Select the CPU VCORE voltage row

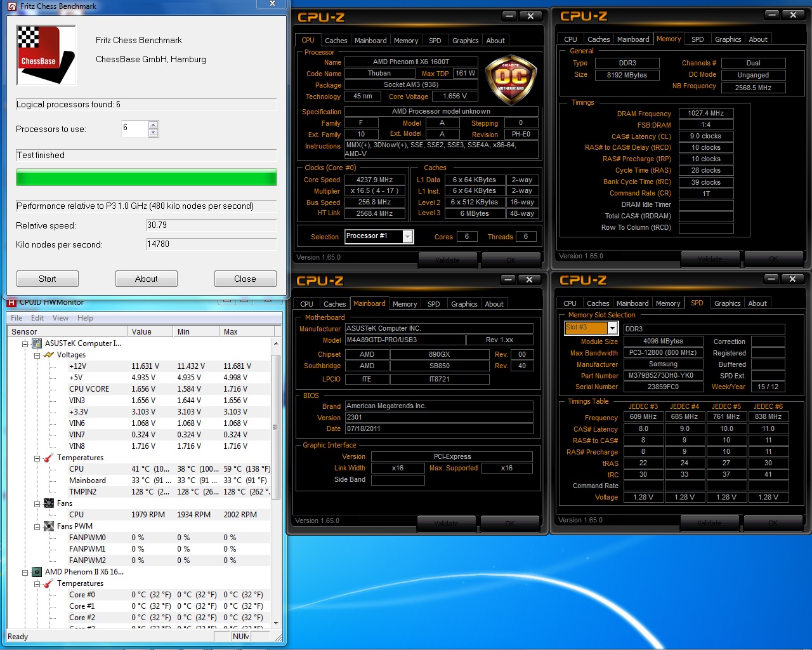click(169, 389)
